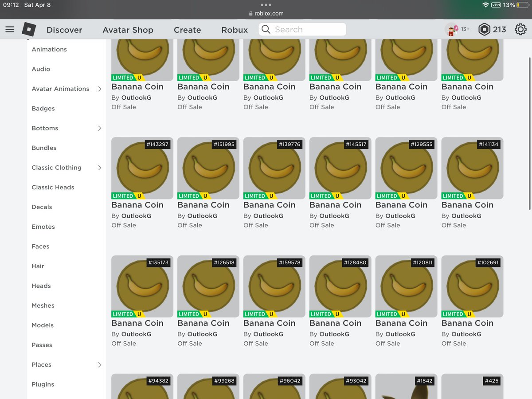Open Banana Coin thumbnail serial #129555
Screen dimensions: 532x399
pos(406,168)
